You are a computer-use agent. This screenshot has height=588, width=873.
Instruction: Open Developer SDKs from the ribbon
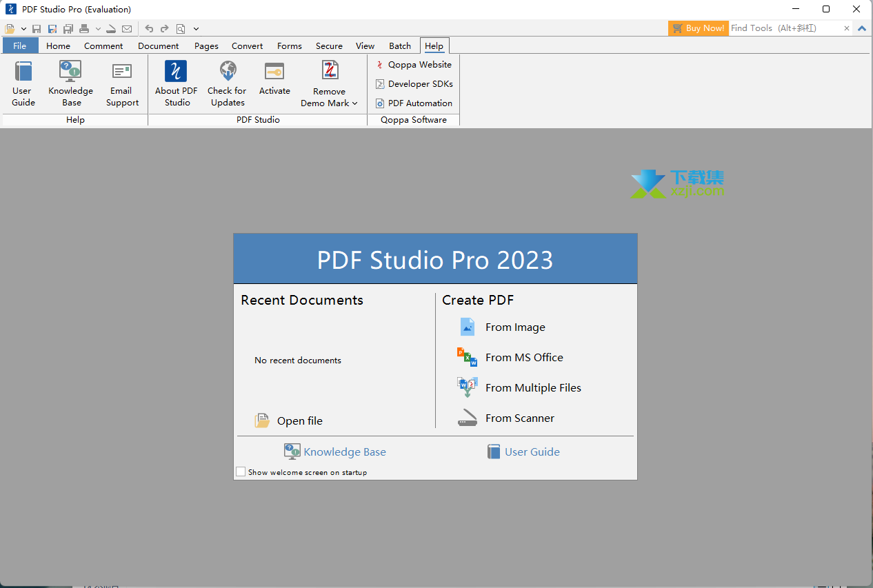[x=414, y=84]
